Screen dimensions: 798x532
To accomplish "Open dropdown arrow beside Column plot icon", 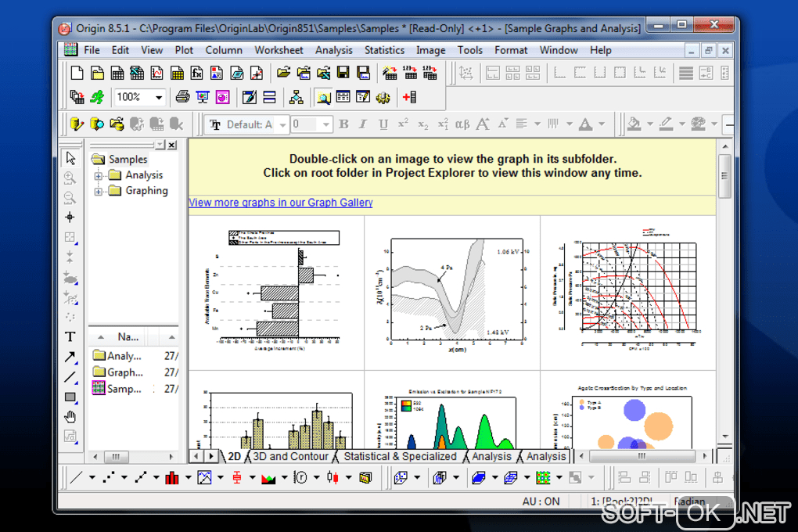I will [188, 477].
